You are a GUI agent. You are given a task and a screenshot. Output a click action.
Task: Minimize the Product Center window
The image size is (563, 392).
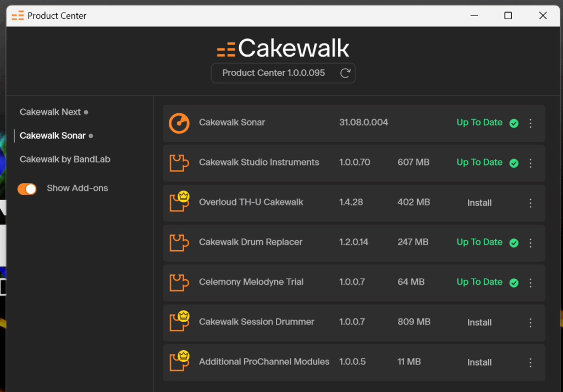point(474,15)
